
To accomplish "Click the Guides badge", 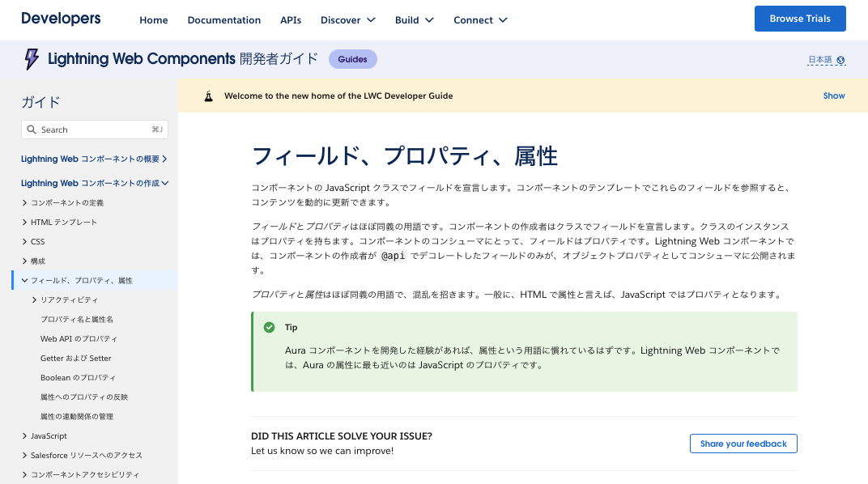I will tap(353, 59).
